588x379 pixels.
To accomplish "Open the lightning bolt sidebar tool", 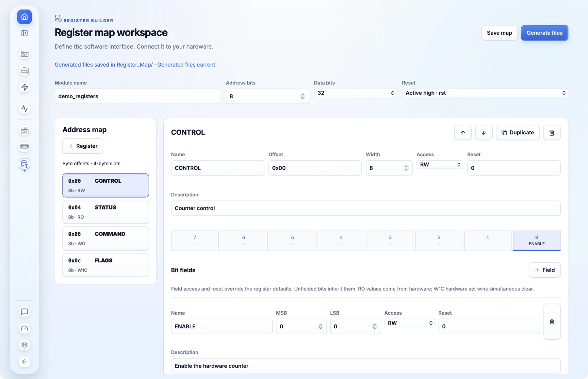I will (24, 87).
